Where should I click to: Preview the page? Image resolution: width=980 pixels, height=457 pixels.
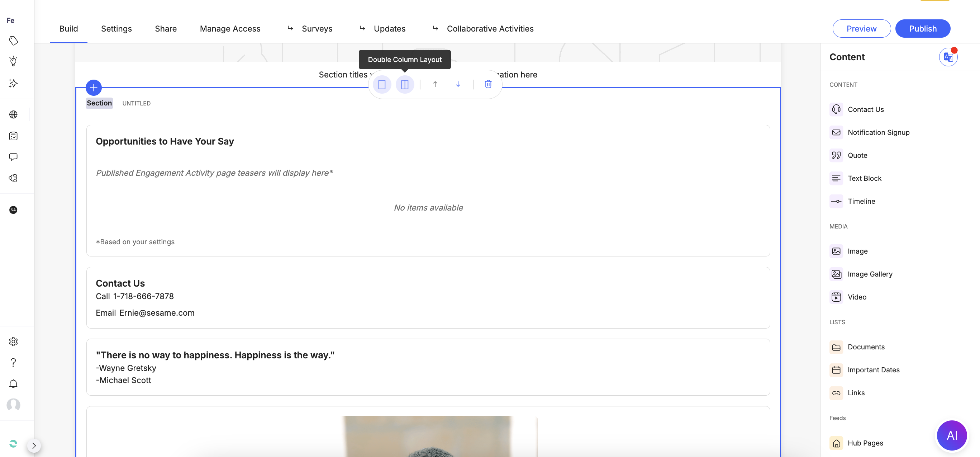[x=861, y=28]
